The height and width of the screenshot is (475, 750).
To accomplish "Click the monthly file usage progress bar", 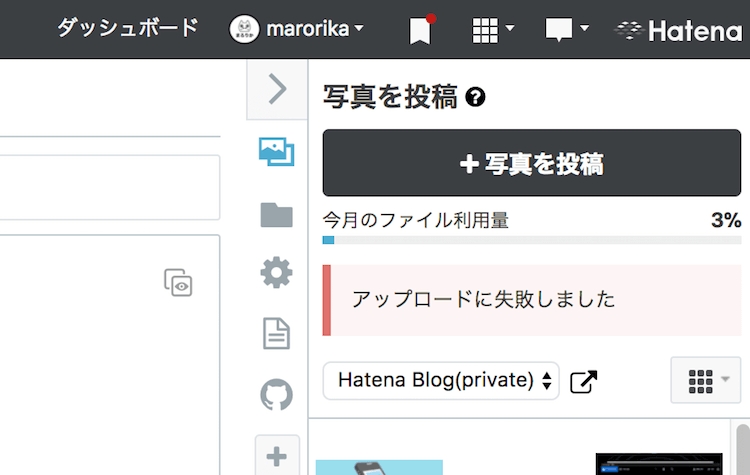I will click(x=531, y=240).
